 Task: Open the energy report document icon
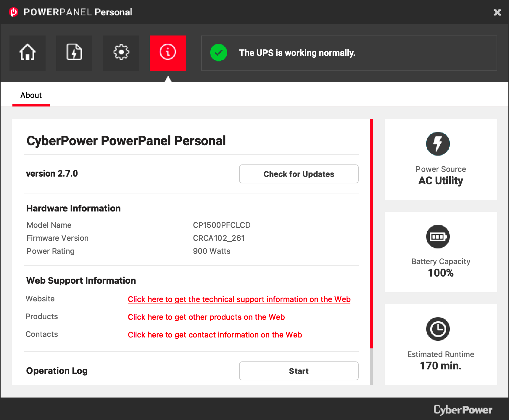(x=74, y=53)
